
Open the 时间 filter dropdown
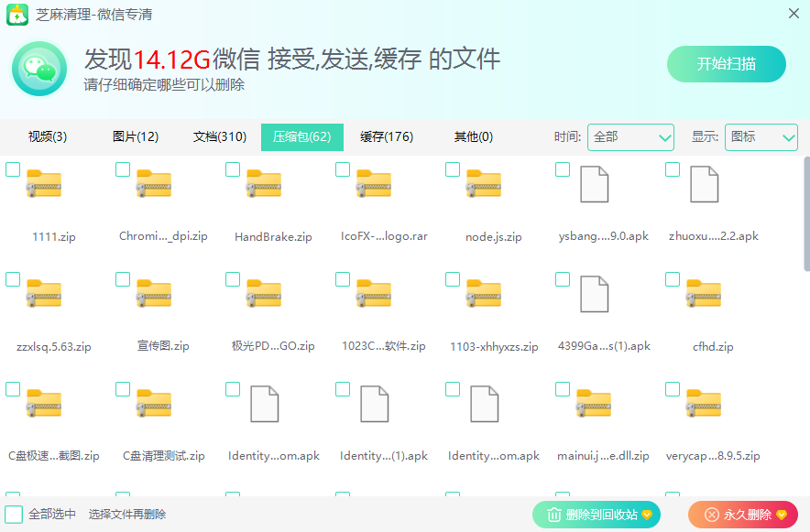click(630, 137)
